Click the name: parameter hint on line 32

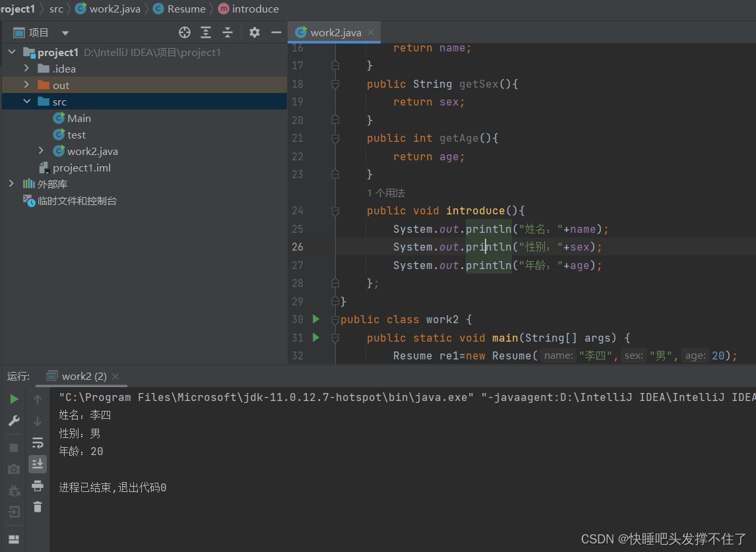click(x=558, y=355)
